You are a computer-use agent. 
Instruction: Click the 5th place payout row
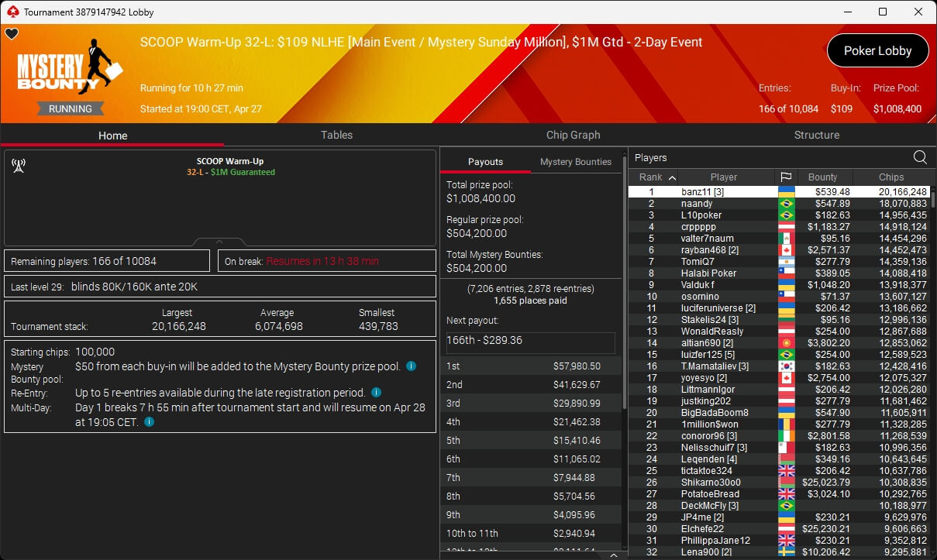[x=530, y=440]
